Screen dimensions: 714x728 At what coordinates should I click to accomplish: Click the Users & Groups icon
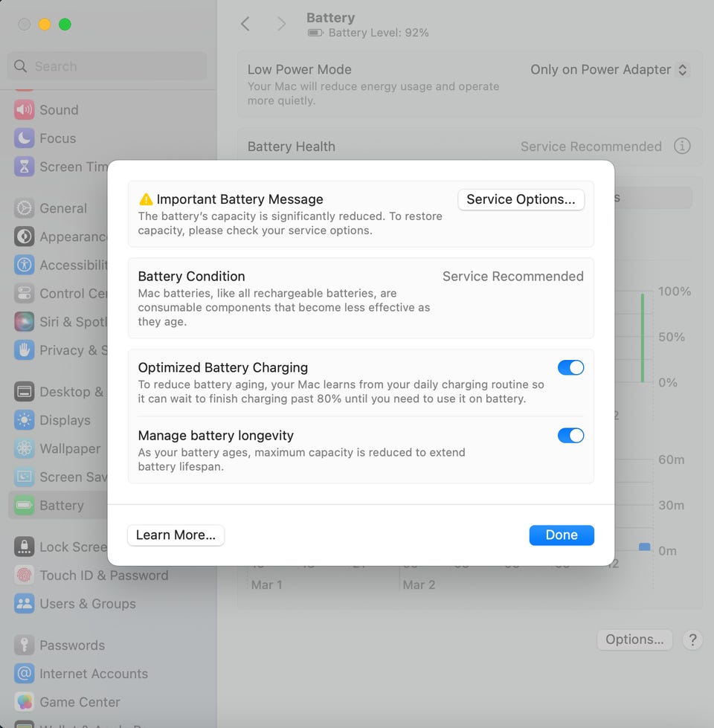tap(24, 604)
